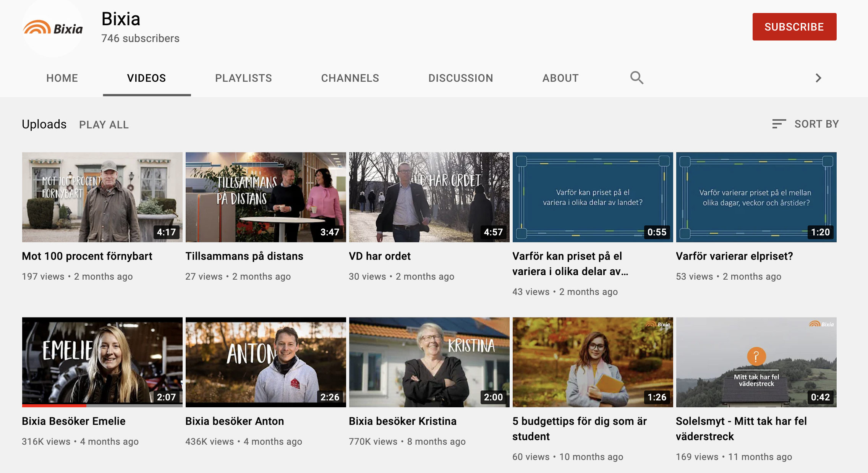Click the 43 views metadata text
The width and height of the screenshot is (868, 473).
(531, 292)
